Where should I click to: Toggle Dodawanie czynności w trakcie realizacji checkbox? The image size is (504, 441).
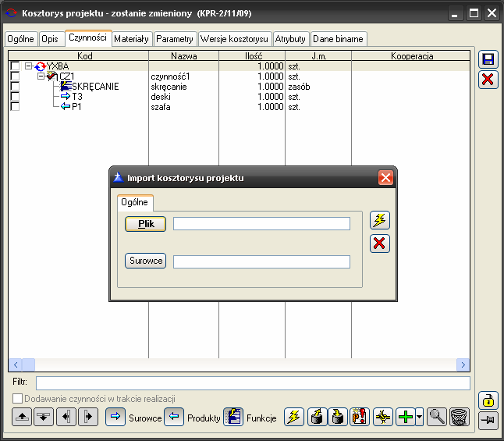tap(17, 399)
